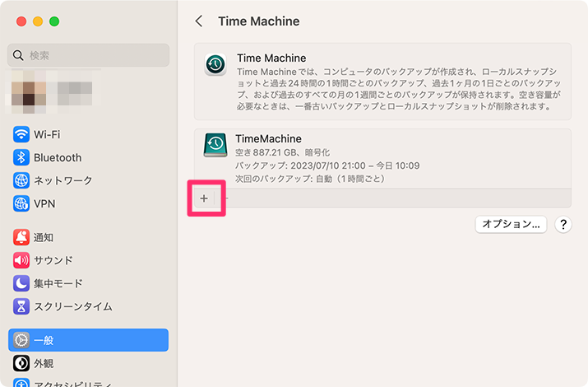Open Bluetooth settings icon
The image size is (588, 387).
[21, 157]
